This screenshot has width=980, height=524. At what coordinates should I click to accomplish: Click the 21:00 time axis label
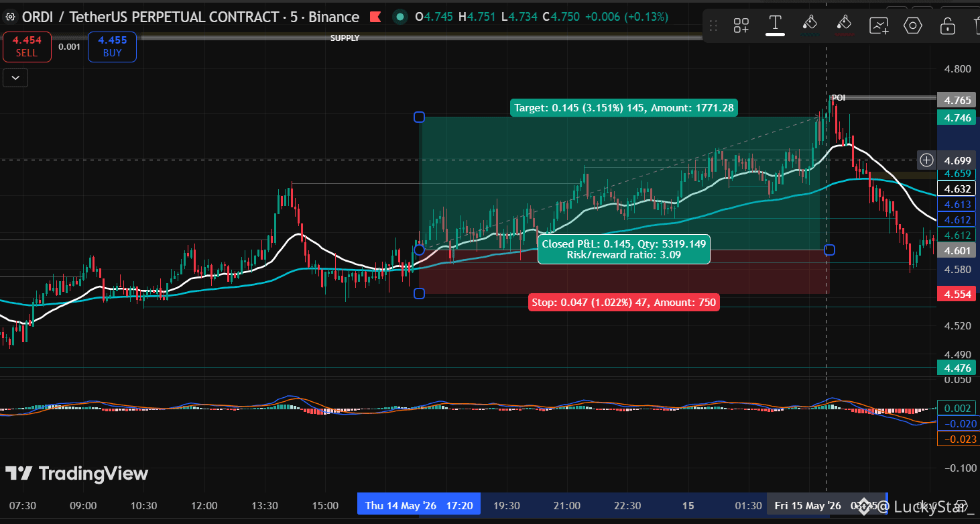[x=567, y=505]
